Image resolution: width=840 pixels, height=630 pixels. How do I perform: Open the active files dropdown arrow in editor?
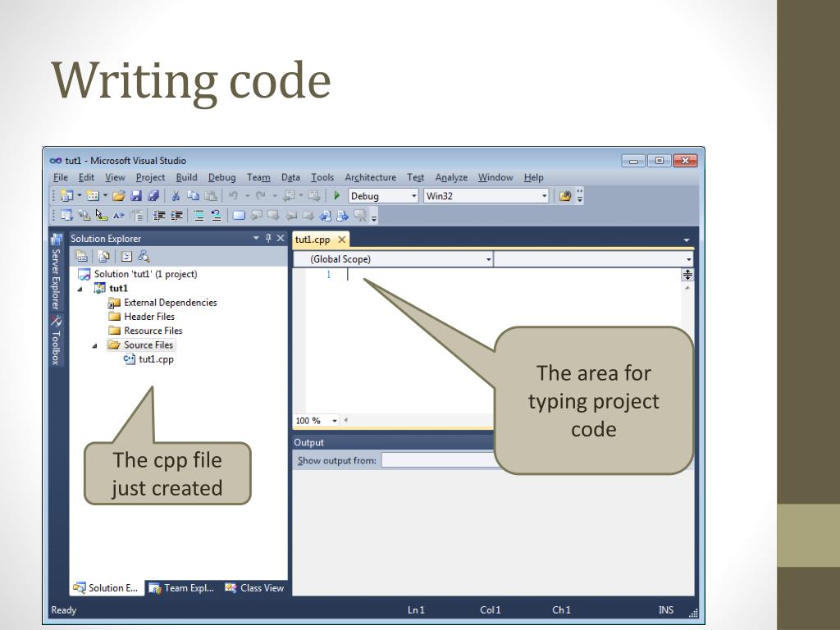point(687,240)
